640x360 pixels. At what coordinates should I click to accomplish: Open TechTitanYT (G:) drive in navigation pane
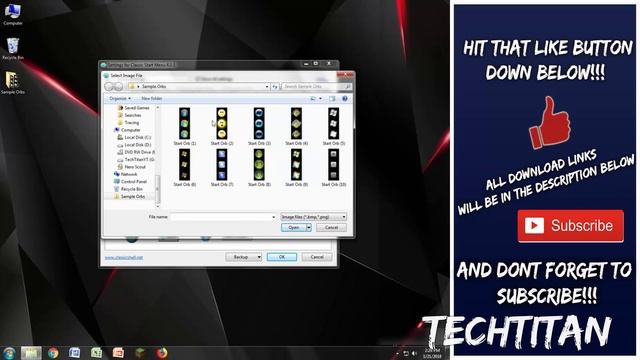pos(136,159)
